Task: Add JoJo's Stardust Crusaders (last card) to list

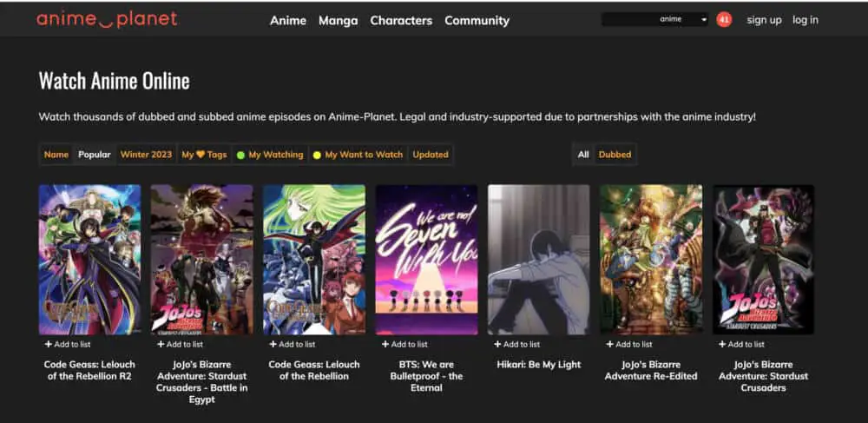Action: [x=742, y=344]
